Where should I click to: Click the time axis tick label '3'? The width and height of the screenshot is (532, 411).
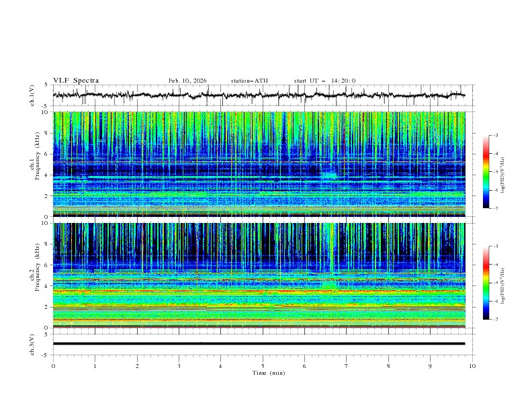179,366
